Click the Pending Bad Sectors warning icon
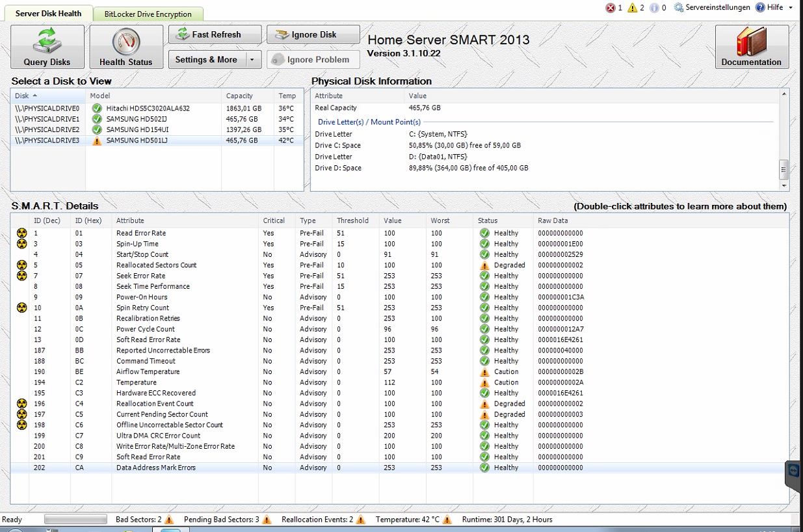The height and width of the screenshot is (532, 803). [267, 519]
